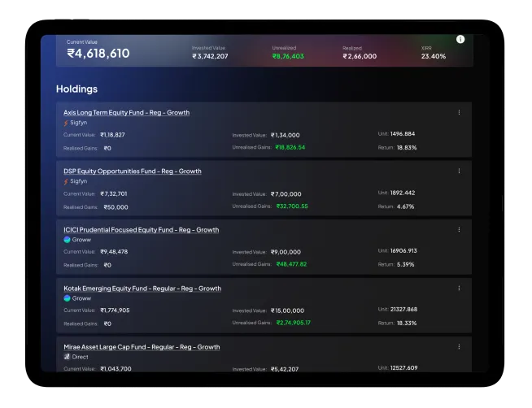Open Kotak Emerging Equity Fund - Regular link

tap(142, 289)
